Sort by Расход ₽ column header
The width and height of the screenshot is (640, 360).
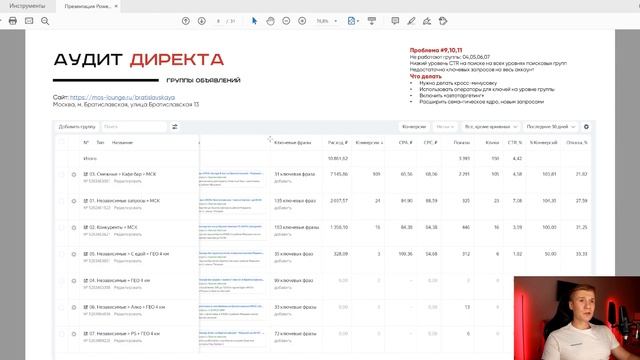[x=338, y=142]
